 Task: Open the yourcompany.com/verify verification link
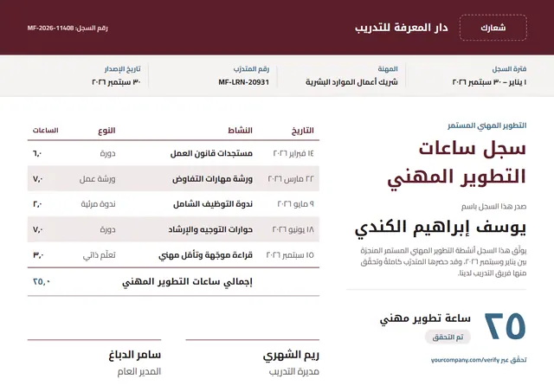pyautogui.click(x=465, y=360)
